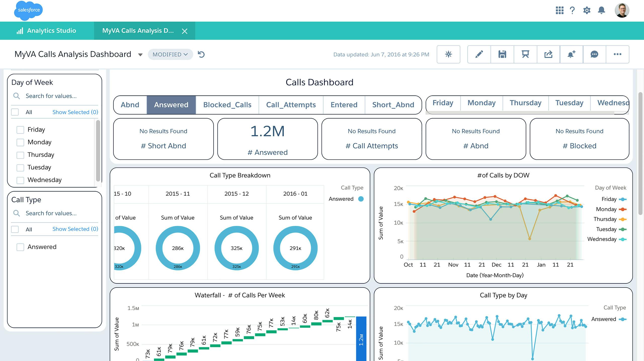Viewport: 644px width, 361px height.
Task: Open the More options ellipsis button
Action: click(x=618, y=54)
